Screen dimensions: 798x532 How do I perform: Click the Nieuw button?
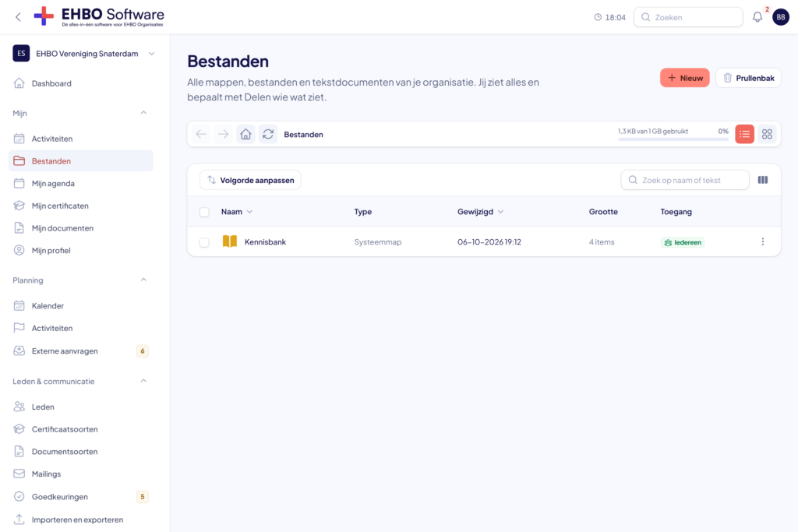coord(684,78)
